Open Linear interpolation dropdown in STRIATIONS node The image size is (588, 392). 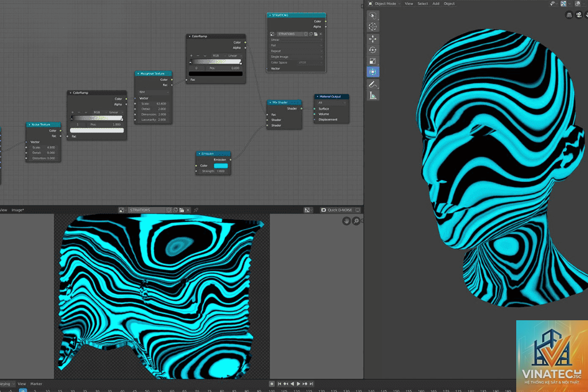click(296, 40)
